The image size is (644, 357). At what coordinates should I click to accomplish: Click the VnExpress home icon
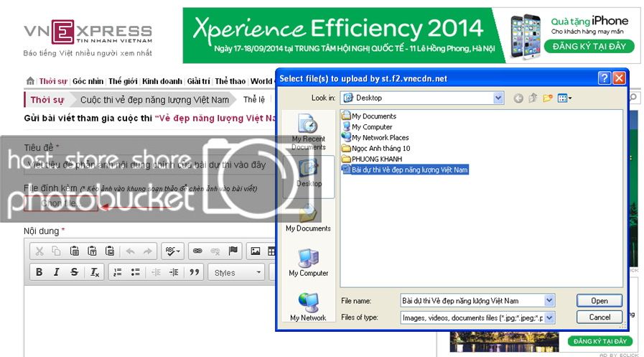point(30,81)
